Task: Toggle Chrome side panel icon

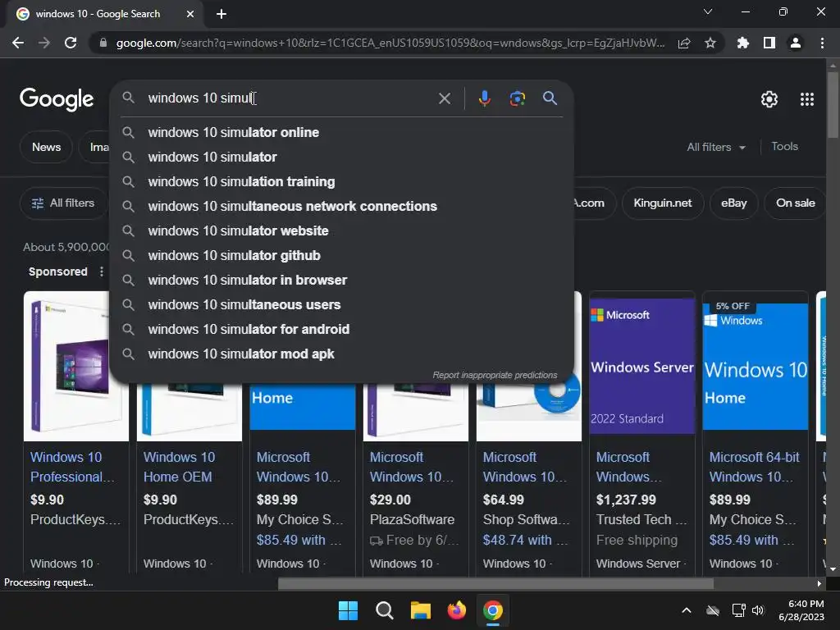Action: tap(769, 43)
